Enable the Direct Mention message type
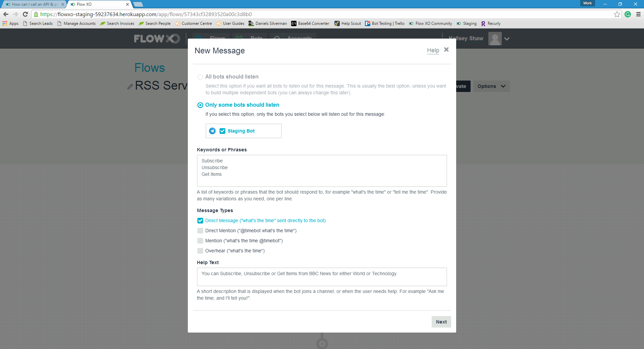This screenshot has width=644, height=349. click(x=200, y=231)
